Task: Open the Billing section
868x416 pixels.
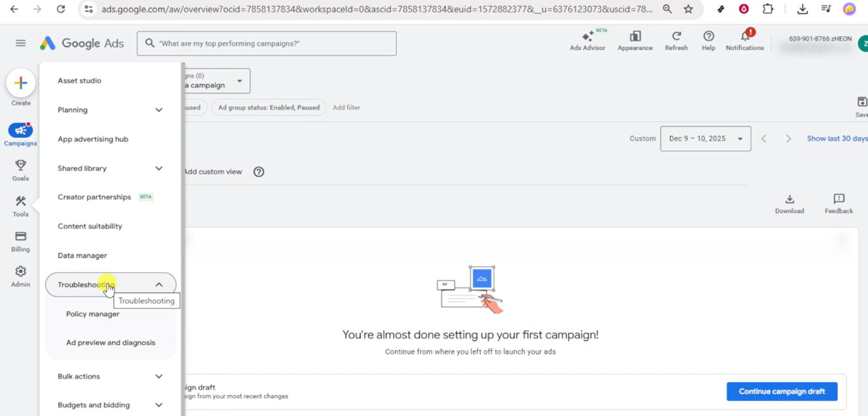Action: tap(20, 242)
